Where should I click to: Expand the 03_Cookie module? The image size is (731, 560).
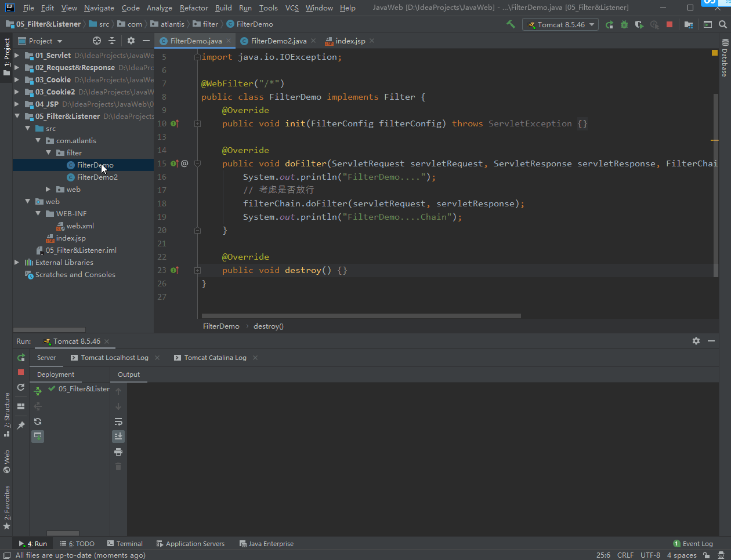(17, 80)
